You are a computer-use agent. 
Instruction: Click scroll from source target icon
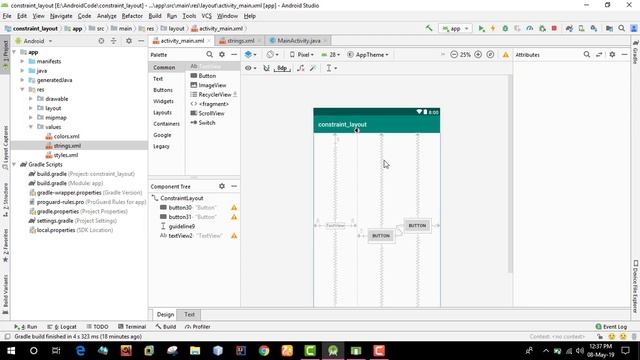tap(101, 41)
